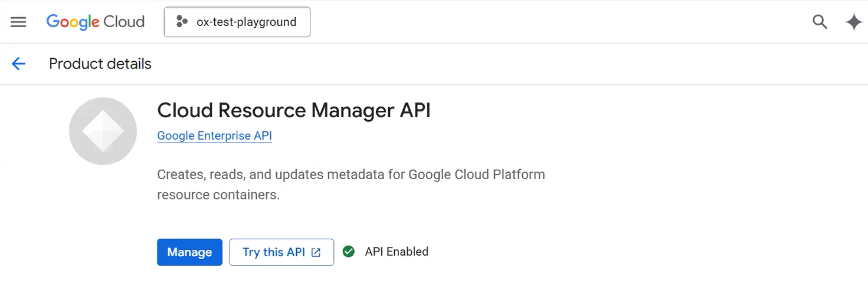
Task: Open search with the magnifier icon
Action: click(x=820, y=22)
